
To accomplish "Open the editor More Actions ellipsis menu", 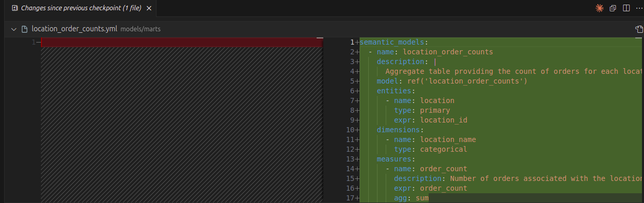I will (x=639, y=8).
